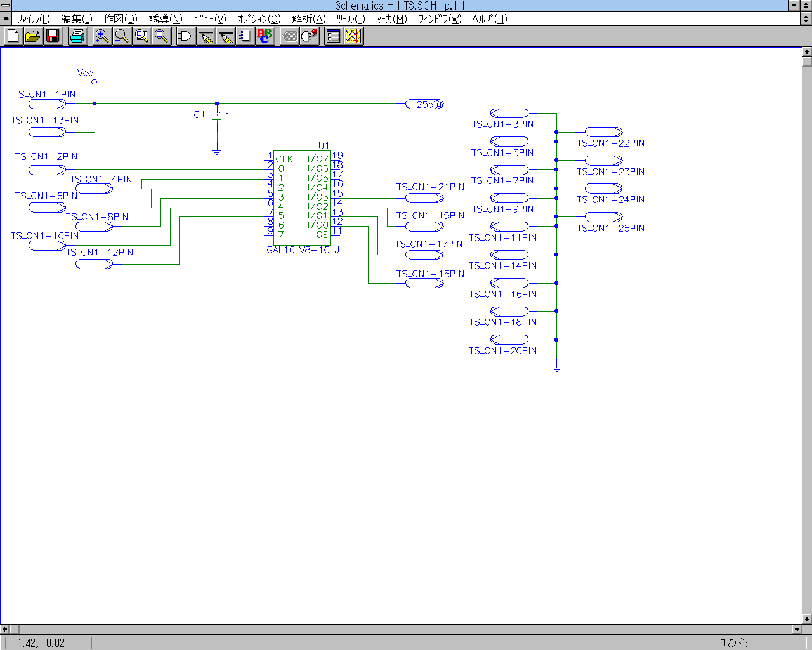
Task: Open the オプション(O) menu
Action: pos(259,18)
